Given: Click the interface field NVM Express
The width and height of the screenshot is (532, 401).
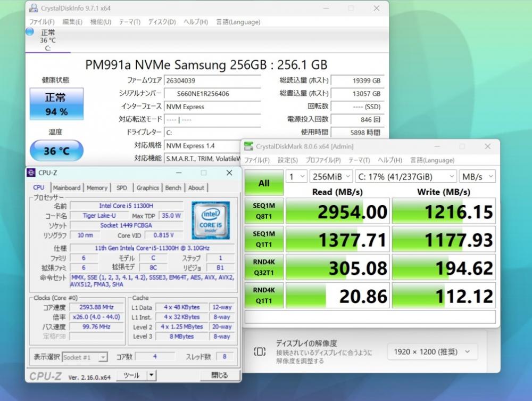Looking at the screenshot, I should pyautogui.click(x=212, y=107).
